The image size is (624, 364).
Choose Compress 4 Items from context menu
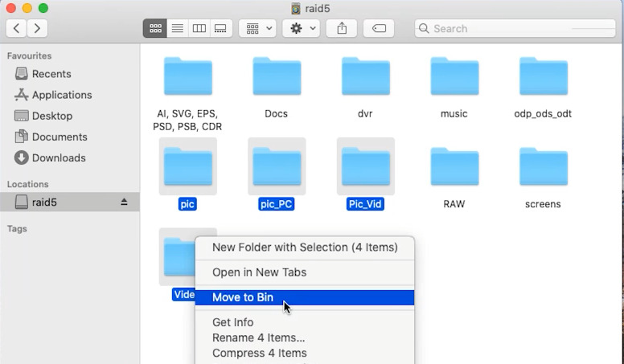(x=305, y=354)
